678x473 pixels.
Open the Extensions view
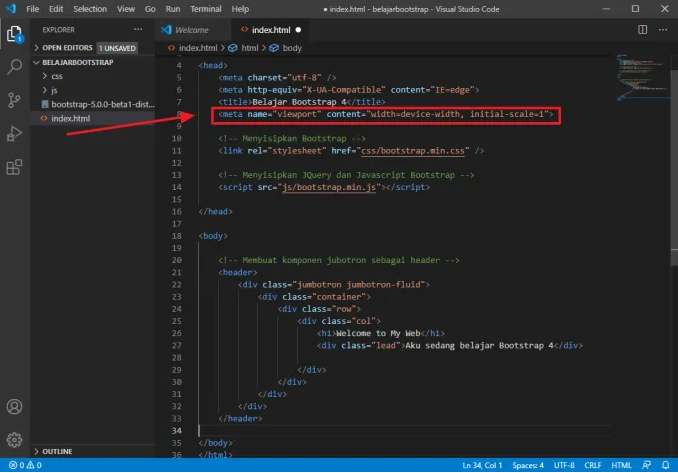[14, 167]
